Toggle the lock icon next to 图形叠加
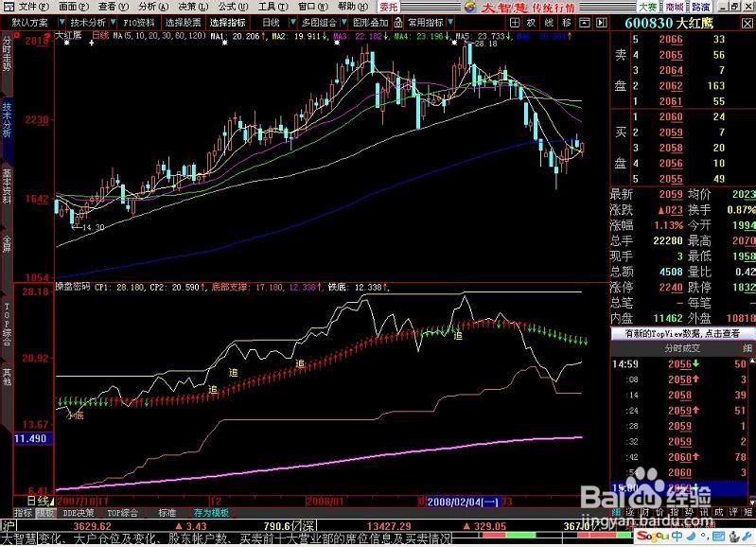The height and width of the screenshot is (547, 756). coord(397,22)
